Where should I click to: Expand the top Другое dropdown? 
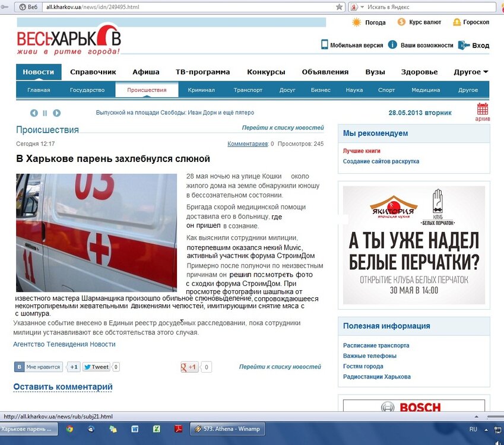(471, 72)
